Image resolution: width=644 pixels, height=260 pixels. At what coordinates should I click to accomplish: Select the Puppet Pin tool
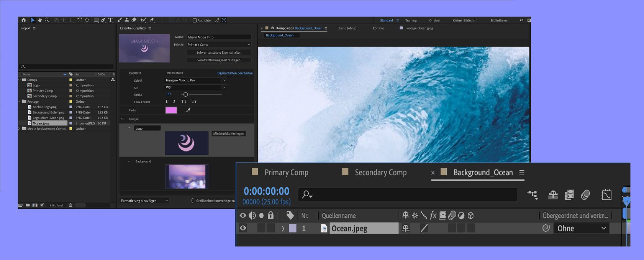coord(152,20)
